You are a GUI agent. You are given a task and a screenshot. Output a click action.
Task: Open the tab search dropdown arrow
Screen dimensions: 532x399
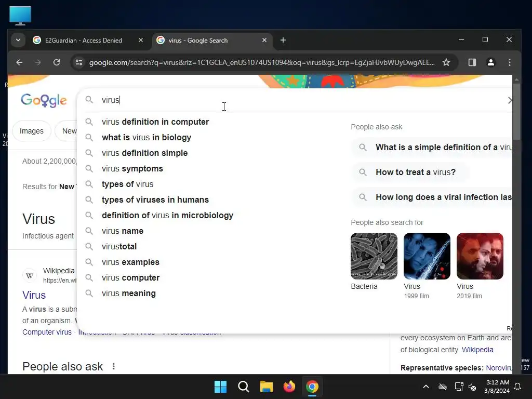pos(18,40)
